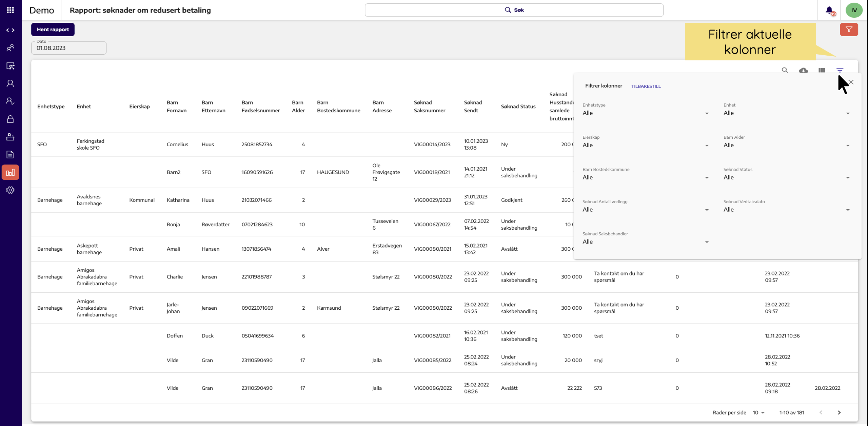Click the Hent rapport button
The image size is (868, 426).
(x=53, y=30)
